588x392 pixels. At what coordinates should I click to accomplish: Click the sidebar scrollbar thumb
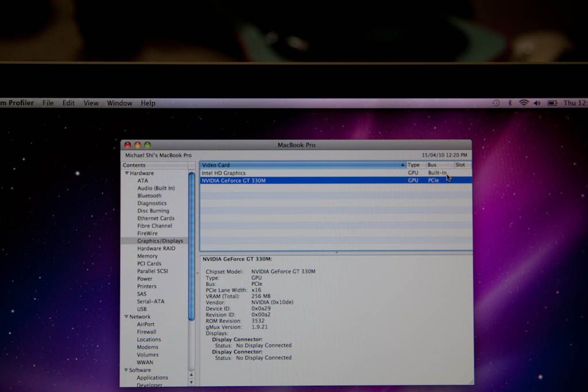pyautogui.click(x=191, y=246)
